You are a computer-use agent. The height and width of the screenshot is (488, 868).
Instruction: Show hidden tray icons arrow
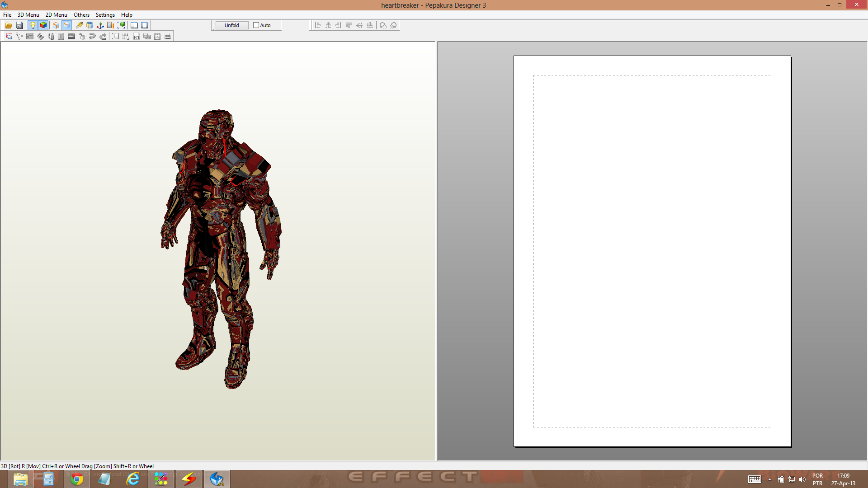(769, 479)
